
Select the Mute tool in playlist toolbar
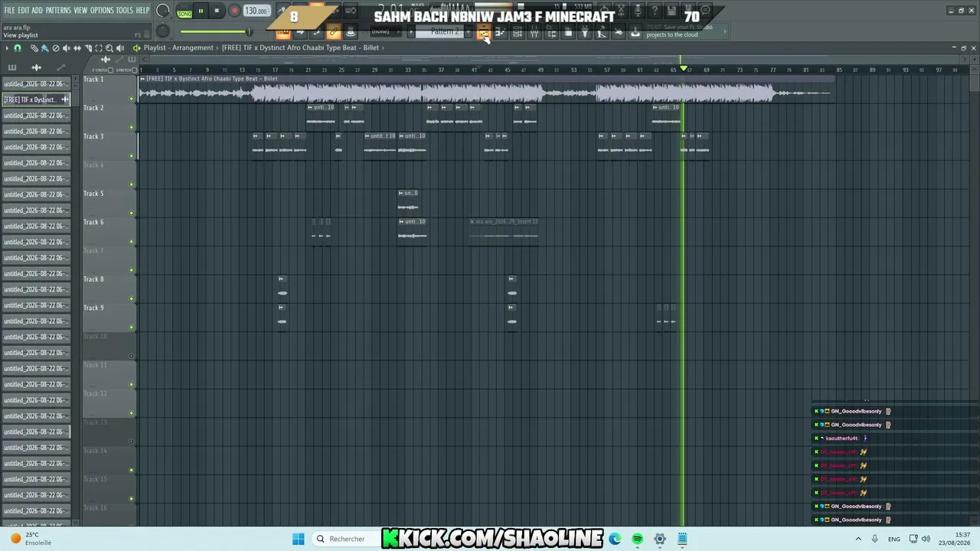click(66, 48)
